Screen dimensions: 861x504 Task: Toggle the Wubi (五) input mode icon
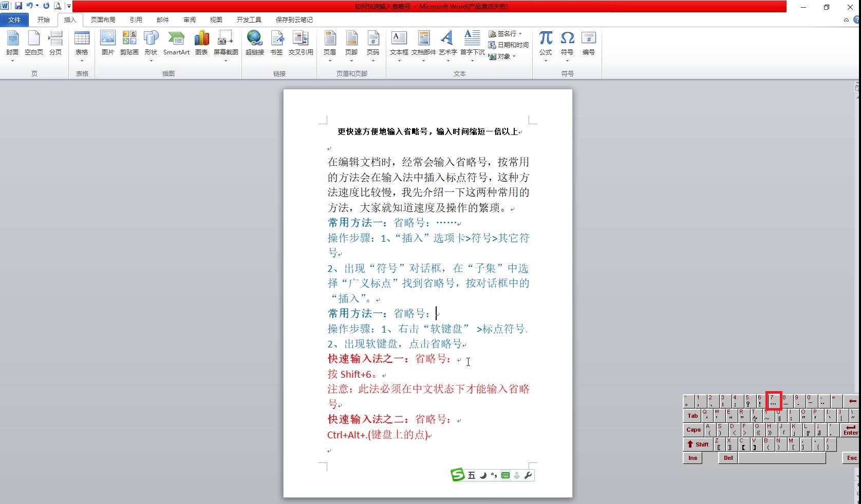pos(472,475)
